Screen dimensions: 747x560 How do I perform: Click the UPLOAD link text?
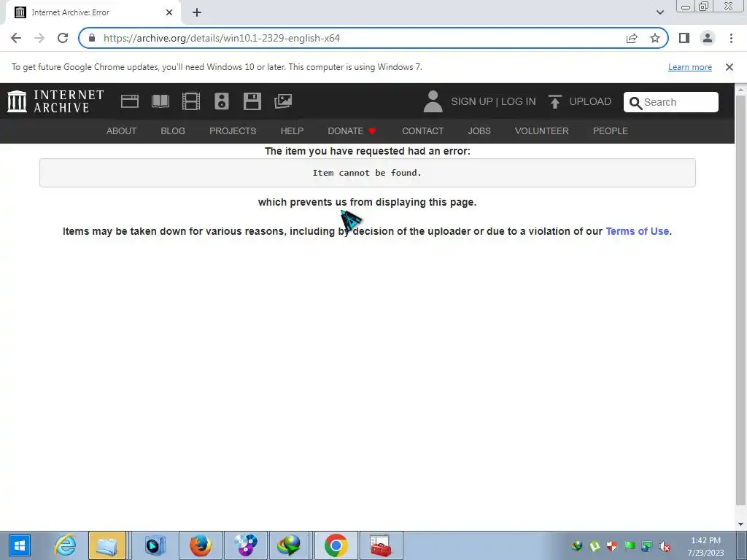click(590, 101)
